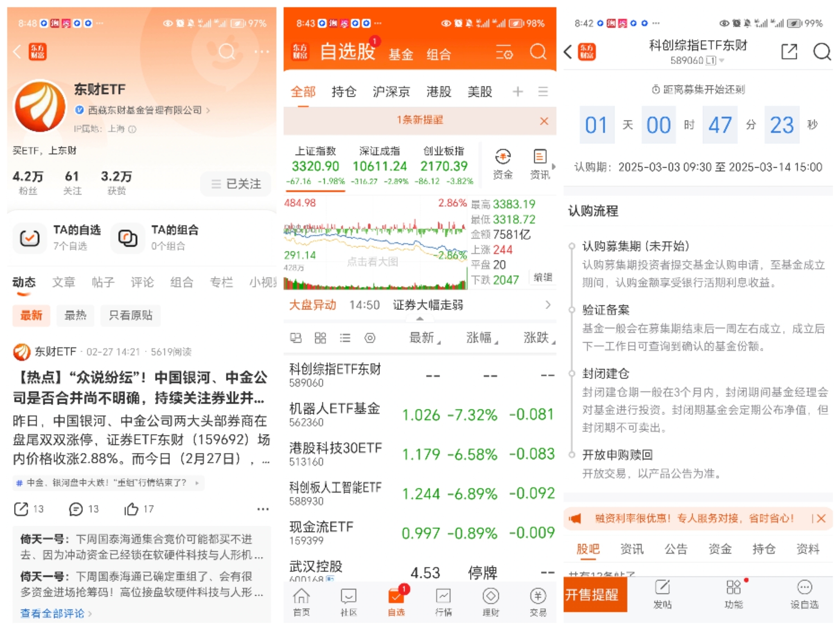840x630 pixels.
Task: Sort watchlist by 最新 column
Action: 424,338
